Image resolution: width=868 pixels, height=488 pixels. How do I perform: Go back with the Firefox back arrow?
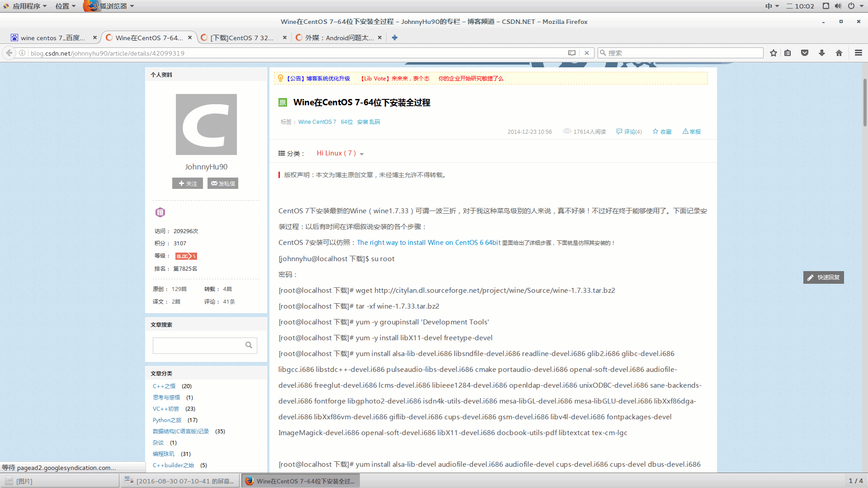click(9, 53)
